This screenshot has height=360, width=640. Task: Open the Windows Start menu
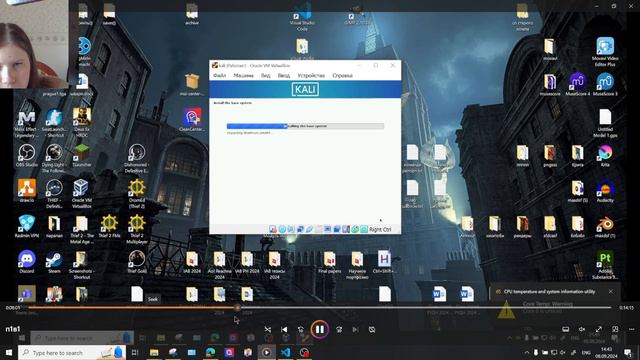click(9, 352)
